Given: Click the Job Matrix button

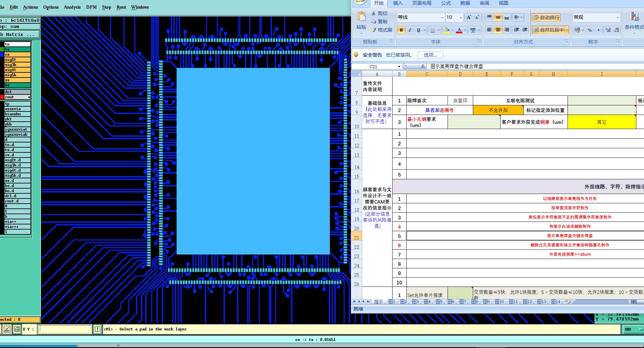Looking at the screenshot, I should pos(19,34).
